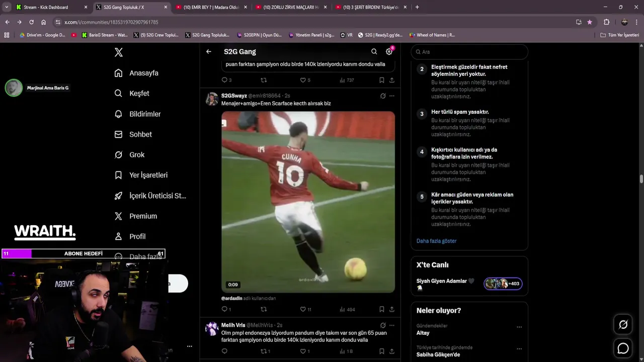Open Chrome menu three dots
Viewport: 644px width, 362px height.
tap(637, 22)
